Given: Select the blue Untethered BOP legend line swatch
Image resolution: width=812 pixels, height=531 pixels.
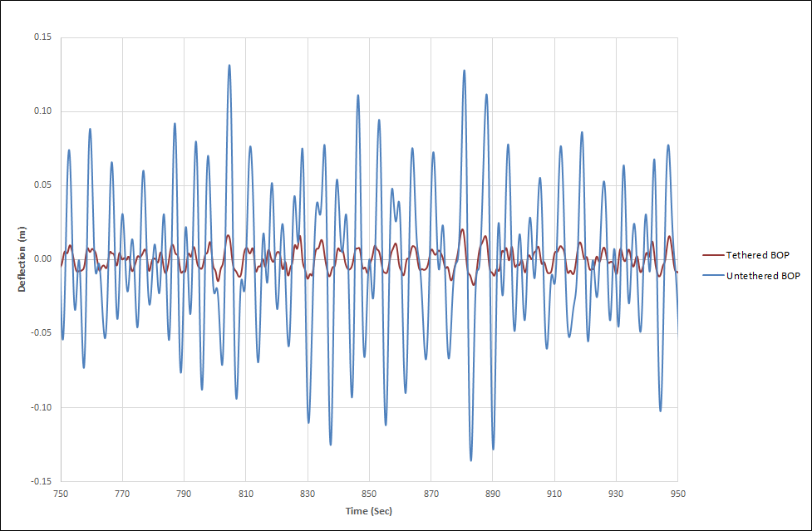Looking at the screenshot, I should coord(713,276).
